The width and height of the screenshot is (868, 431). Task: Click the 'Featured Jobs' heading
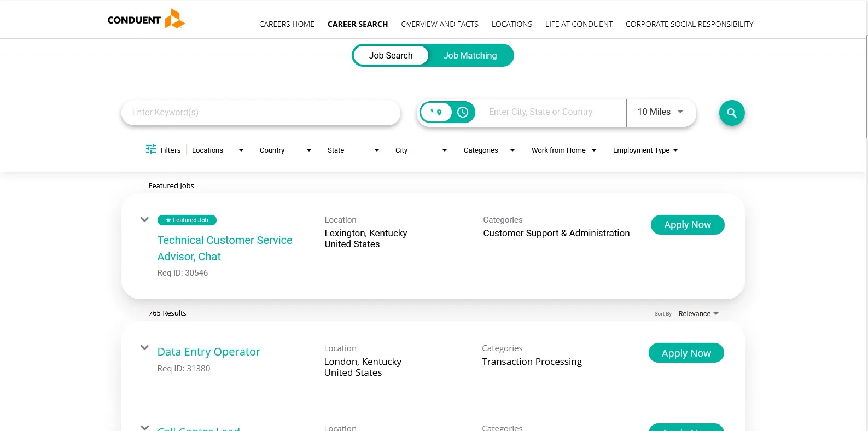(x=171, y=186)
